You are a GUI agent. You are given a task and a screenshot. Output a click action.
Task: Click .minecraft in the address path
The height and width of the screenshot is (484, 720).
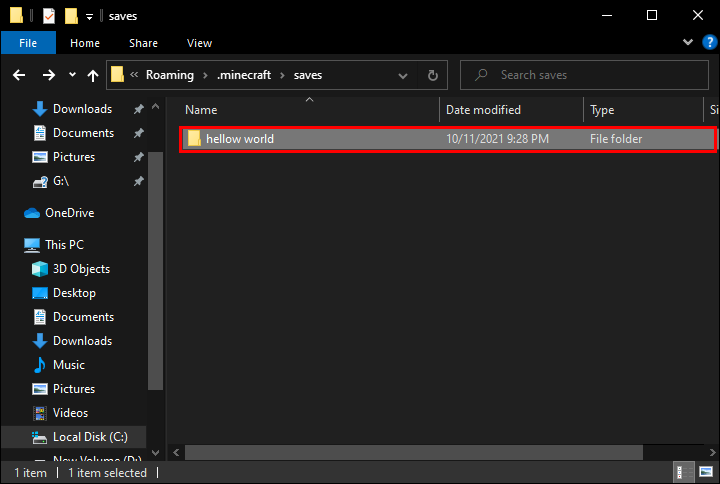(244, 75)
